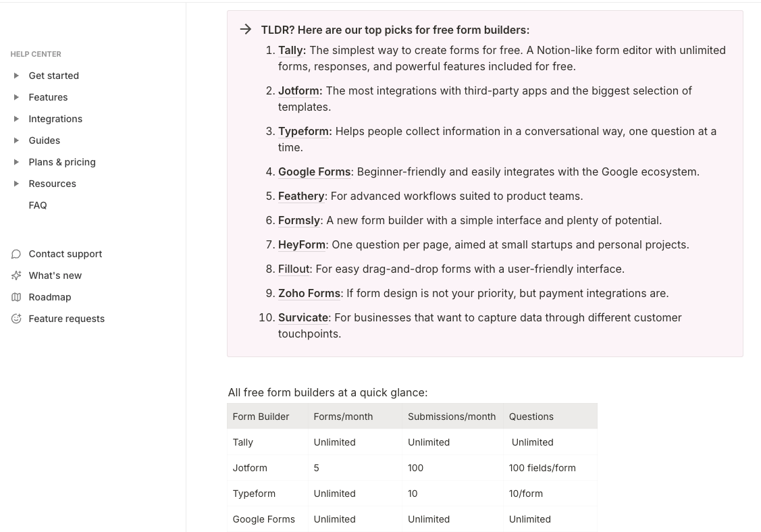Expand the Features section triangle
The image size is (761, 532).
coord(16,97)
